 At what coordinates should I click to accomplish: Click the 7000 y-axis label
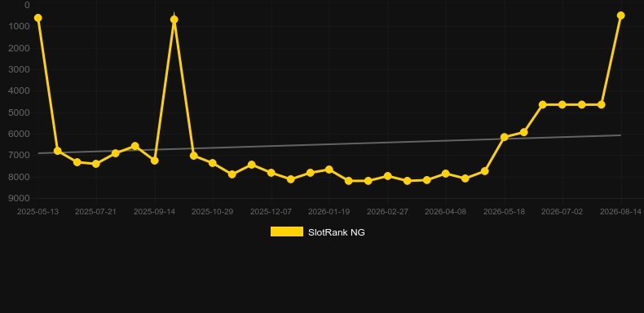point(20,155)
